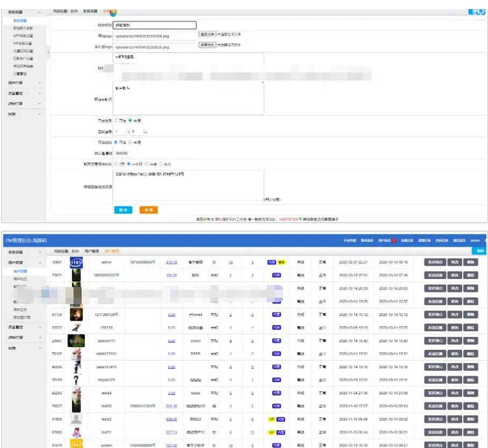Click phone icon next to 18855552222
The image size is (488, 448).
(x=119, y=275)
